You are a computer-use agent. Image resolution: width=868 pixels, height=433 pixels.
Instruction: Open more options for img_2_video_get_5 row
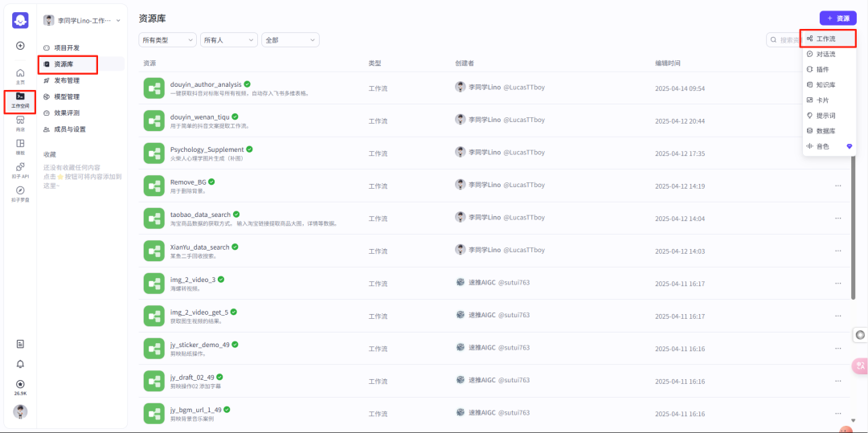(x=837, y=316)
